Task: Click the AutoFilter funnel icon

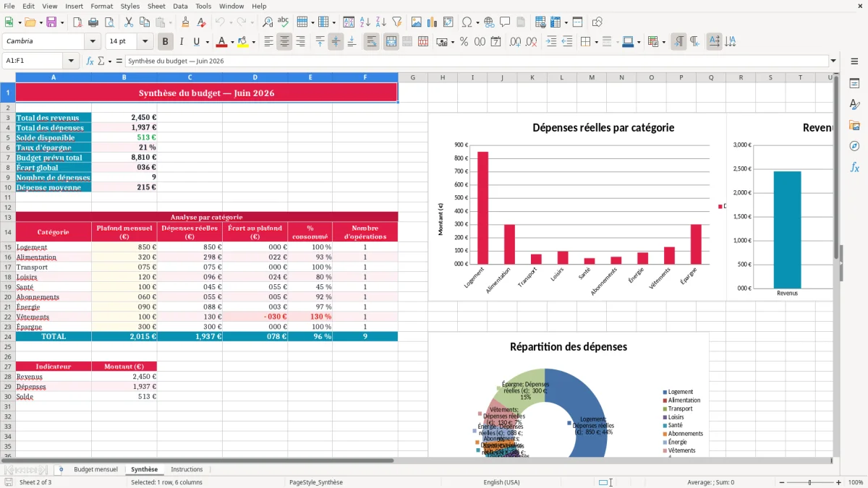Action: (396, 22)
